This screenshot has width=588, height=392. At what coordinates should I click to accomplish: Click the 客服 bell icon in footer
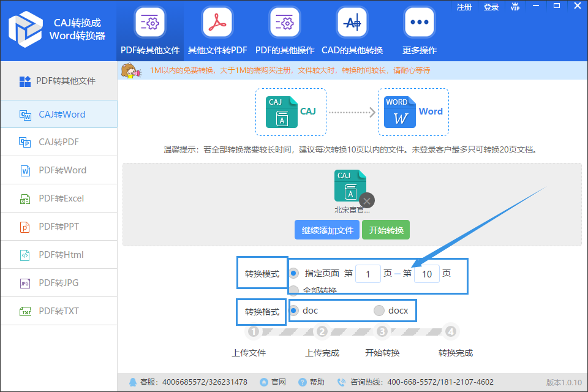133,382
